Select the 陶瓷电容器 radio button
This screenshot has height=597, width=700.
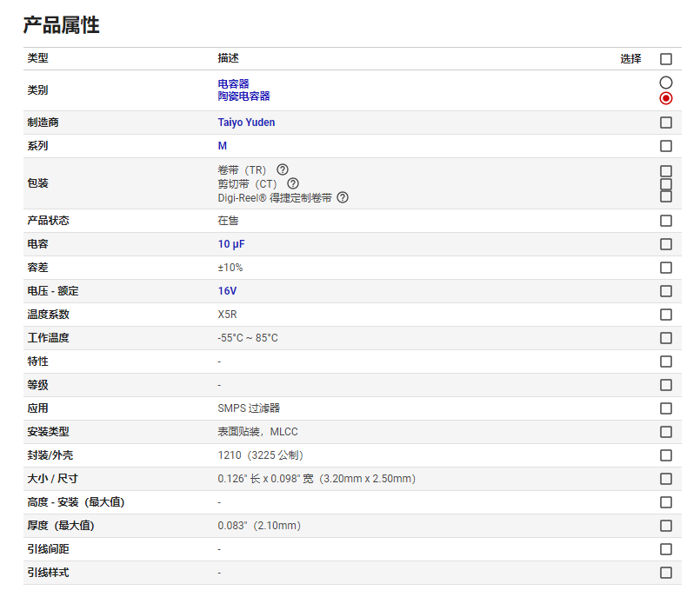coord(665,98)
